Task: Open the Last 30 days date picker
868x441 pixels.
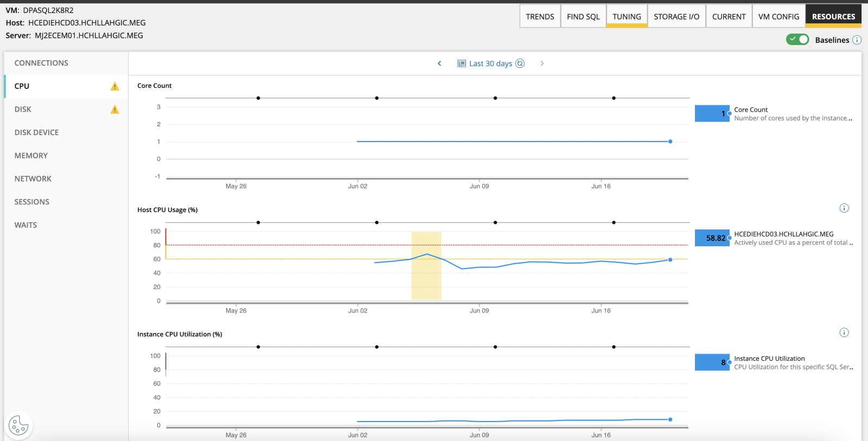Action: pos(490,63)
